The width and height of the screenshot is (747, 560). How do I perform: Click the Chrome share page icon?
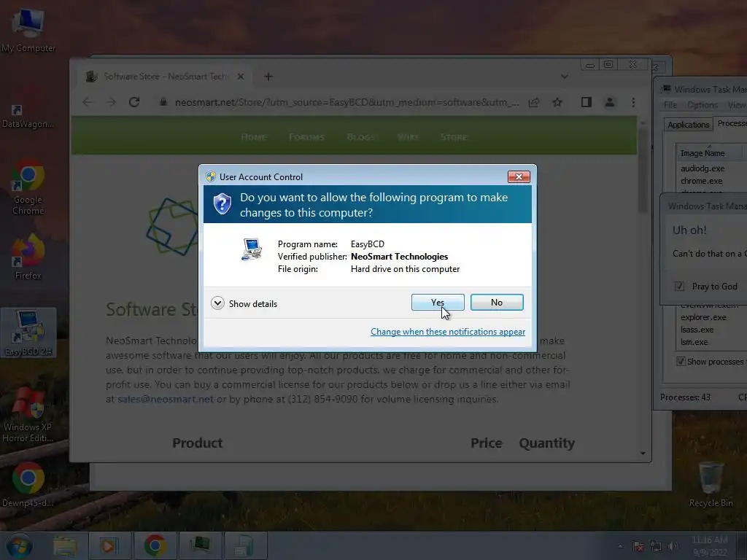point(534,102)
